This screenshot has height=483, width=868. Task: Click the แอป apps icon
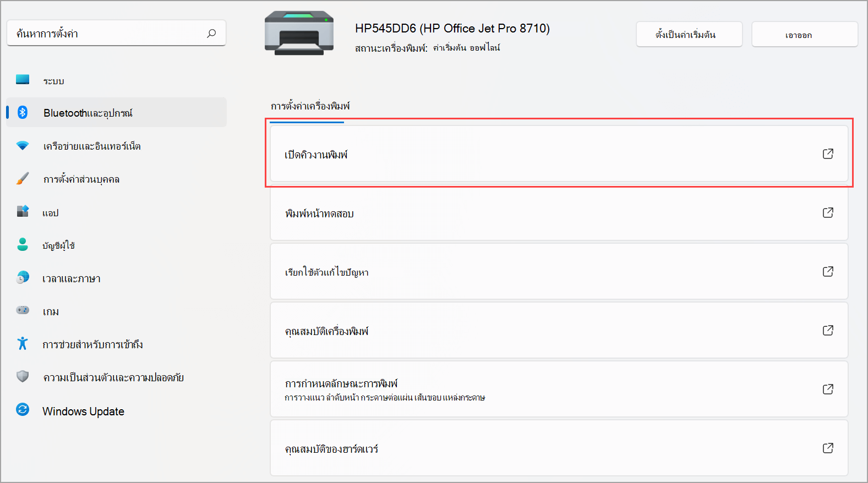coord(23,211)
